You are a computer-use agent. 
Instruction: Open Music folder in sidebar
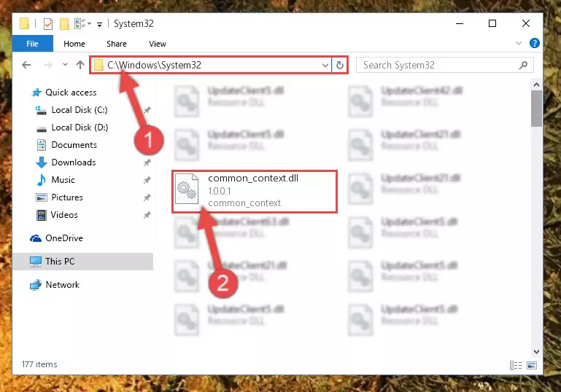pyautogui.click(x=63, y=180)
